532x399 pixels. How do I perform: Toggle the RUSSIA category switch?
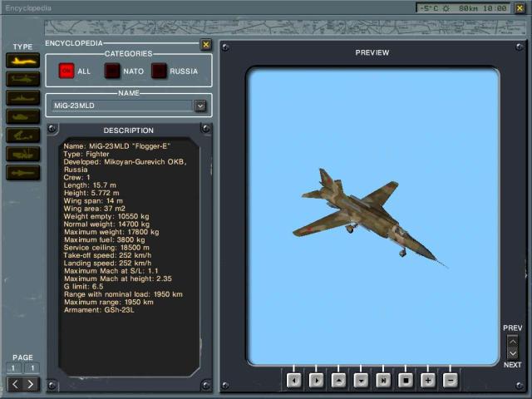tap(159, 71)
